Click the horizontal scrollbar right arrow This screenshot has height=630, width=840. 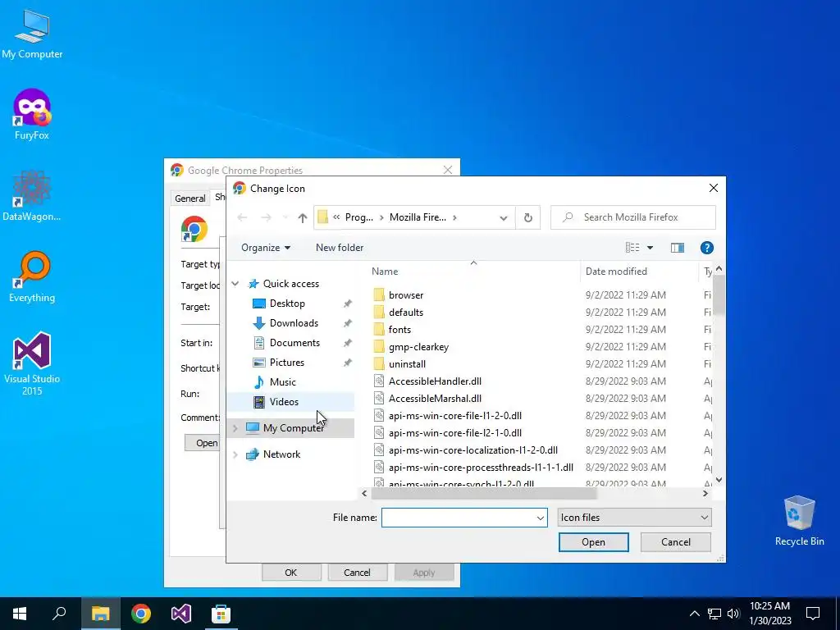click(705, 493)
